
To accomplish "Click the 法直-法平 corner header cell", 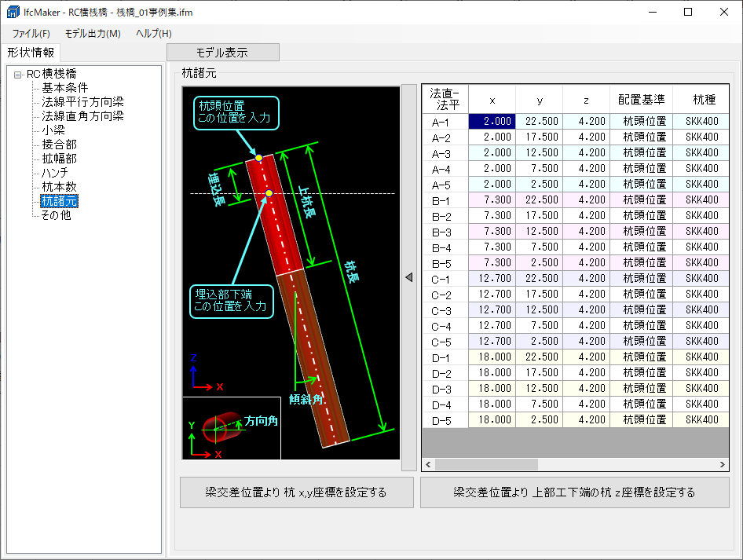I will tap(445, 100).
